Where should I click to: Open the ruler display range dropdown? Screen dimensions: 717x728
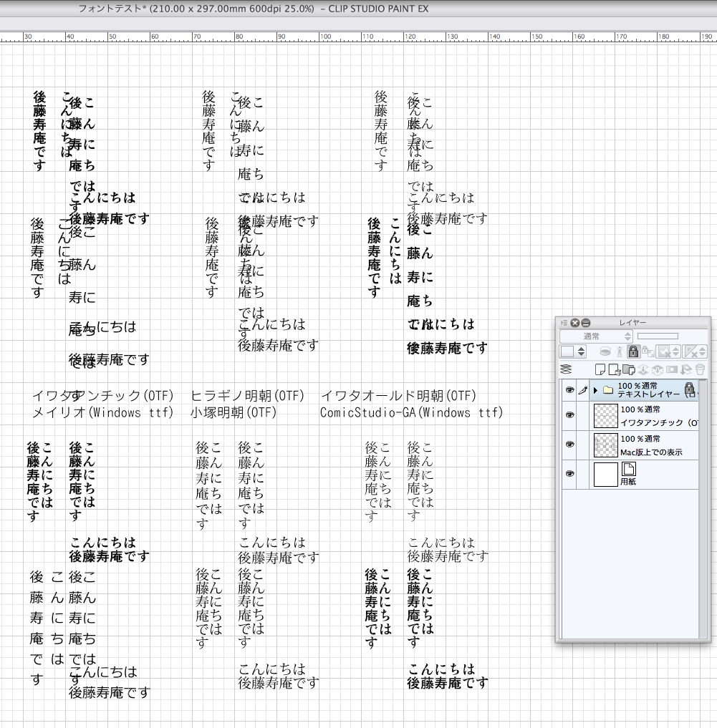(x=695, y=351)
